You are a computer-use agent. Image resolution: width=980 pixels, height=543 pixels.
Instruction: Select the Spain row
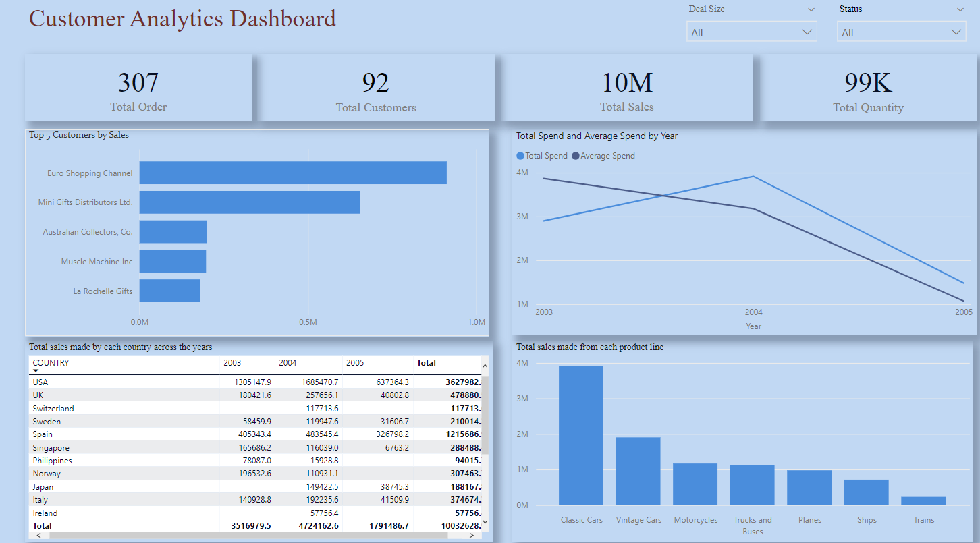[255, 434]
